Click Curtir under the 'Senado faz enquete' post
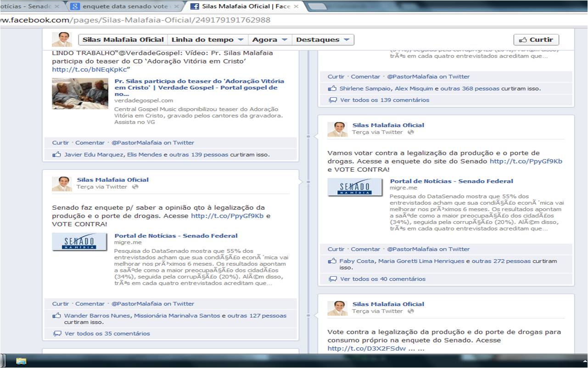Viewport: 588px width, 368px height. [60, 304]
